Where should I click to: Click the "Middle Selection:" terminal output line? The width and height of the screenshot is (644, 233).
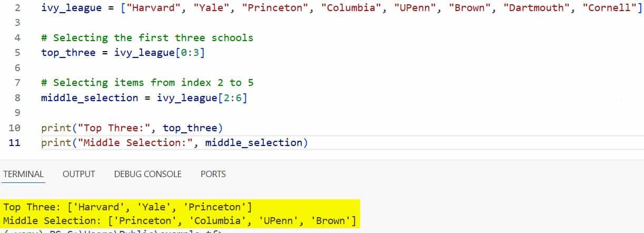179,221
